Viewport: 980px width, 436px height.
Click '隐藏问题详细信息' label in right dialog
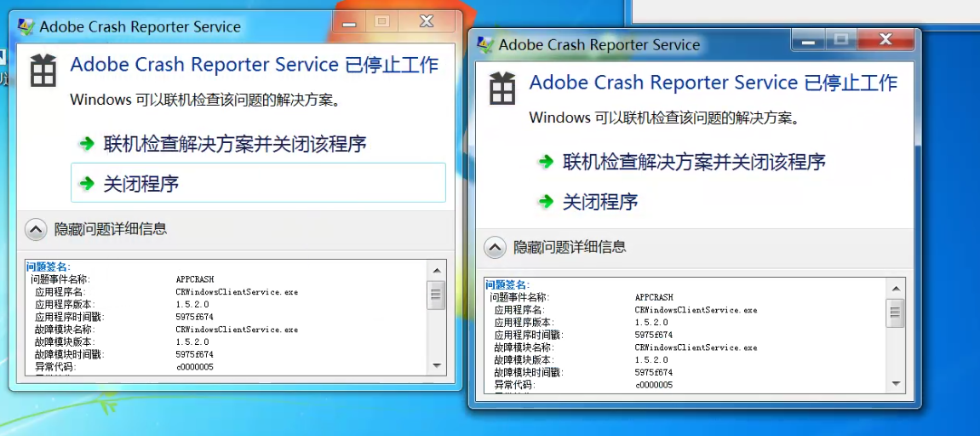[570, 247]
